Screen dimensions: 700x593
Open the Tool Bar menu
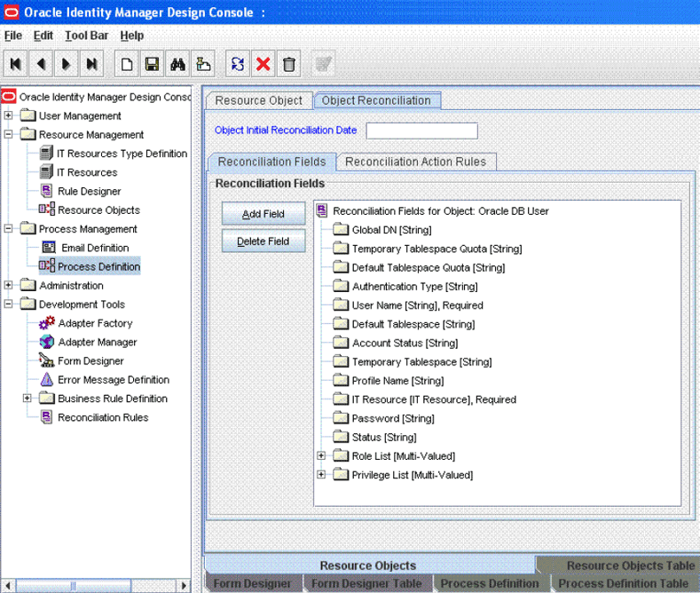[x=87, y=36]
